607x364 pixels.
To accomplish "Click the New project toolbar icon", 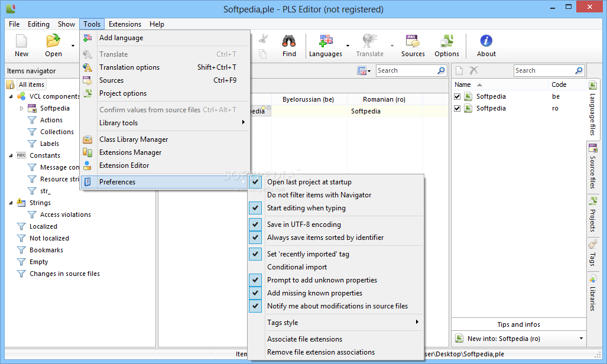I will point(21,41).
